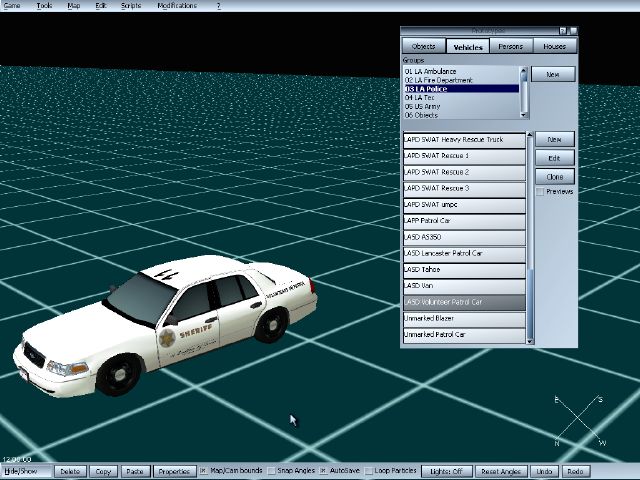Screen dimensions: 640x480
Task: Click the Paste button
Action: pos(135,471)
